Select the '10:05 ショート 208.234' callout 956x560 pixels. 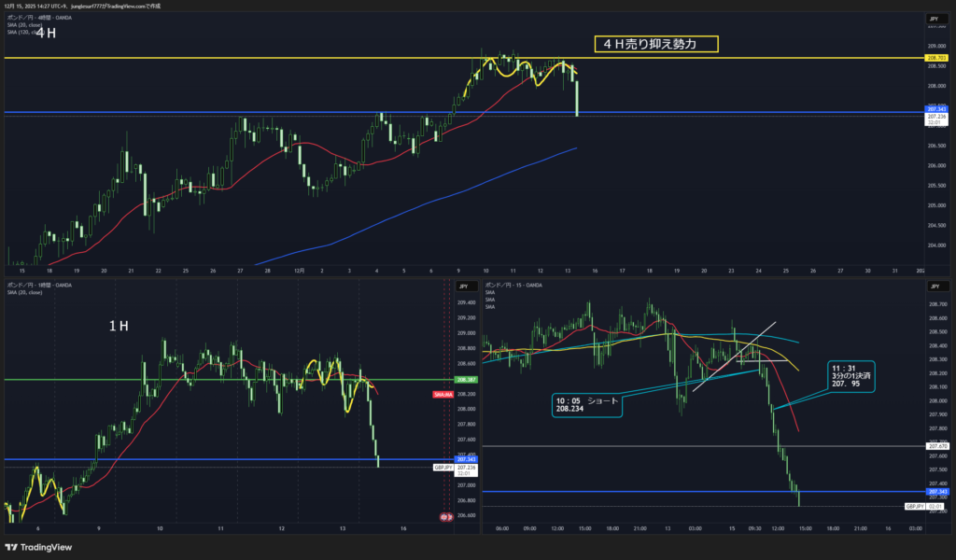point(587,403)
